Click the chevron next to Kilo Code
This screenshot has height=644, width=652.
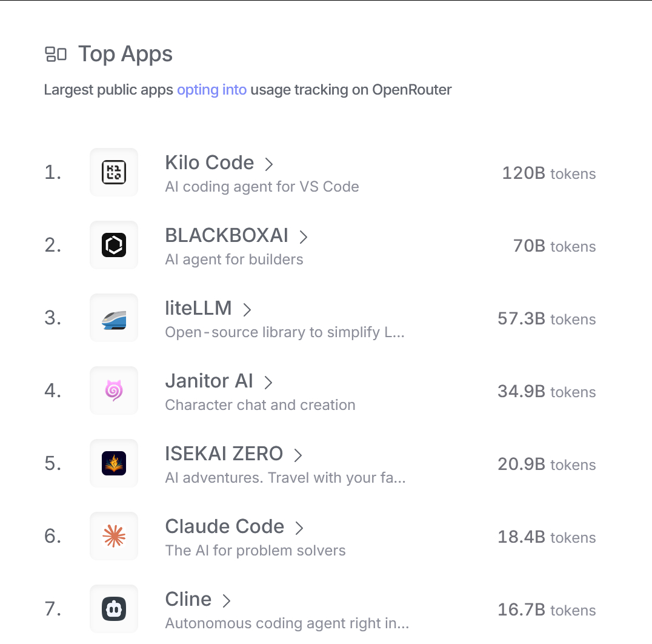click(x=269, y=164)
